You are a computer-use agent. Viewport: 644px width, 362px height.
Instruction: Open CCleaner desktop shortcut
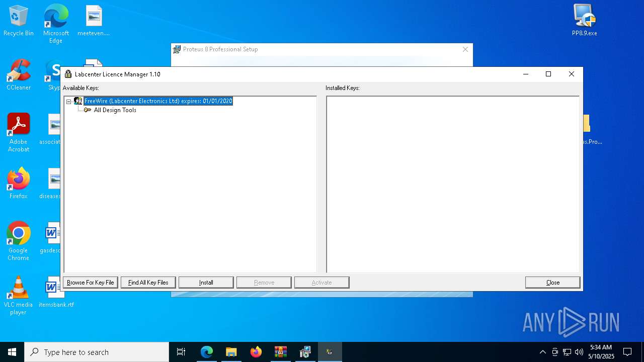[19, 75]
